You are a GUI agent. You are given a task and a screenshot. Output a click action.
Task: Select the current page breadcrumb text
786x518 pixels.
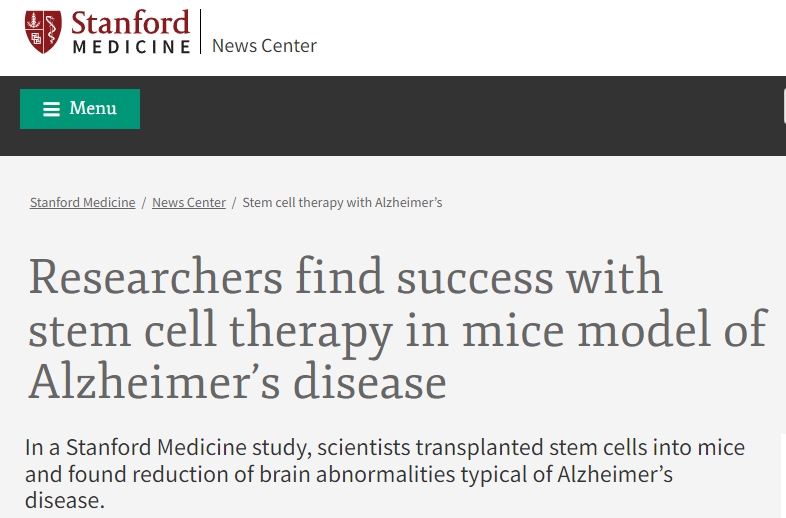coord(342,202)
